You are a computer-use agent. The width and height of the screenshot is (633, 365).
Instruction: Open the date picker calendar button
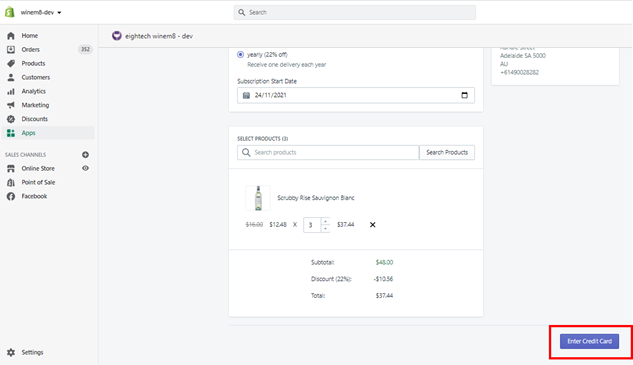point(464,95)
